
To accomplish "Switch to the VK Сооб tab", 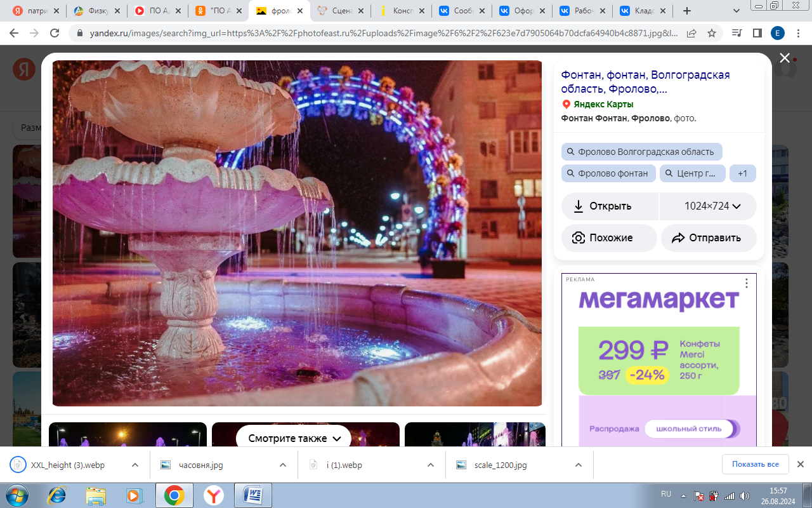I will click(x=462, y=11).
